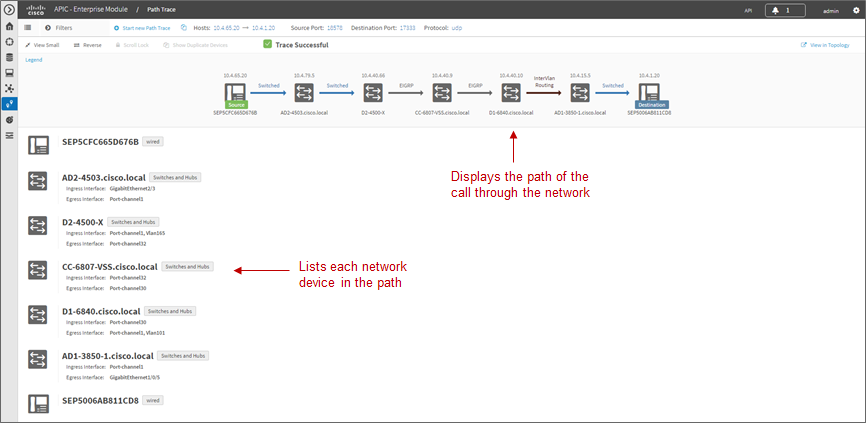The image size is (868, 423).
Task: Go to Home in the sidebar
Action: click(9, 26)
